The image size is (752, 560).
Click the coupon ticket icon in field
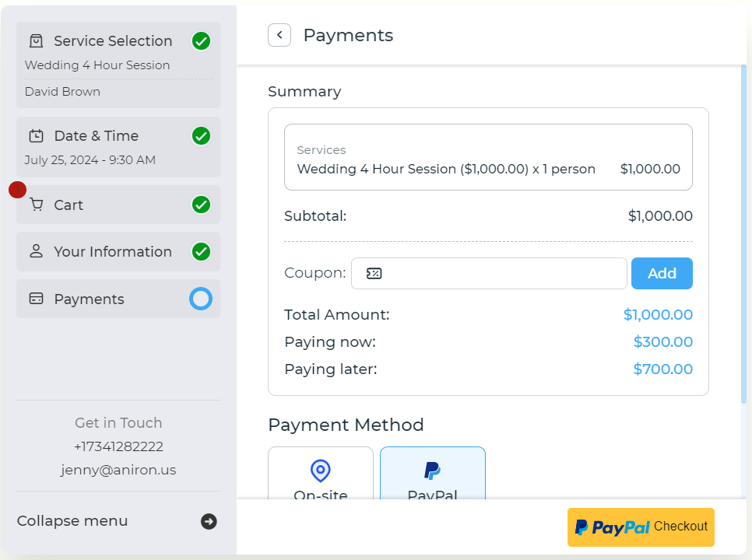coord(374,274)
